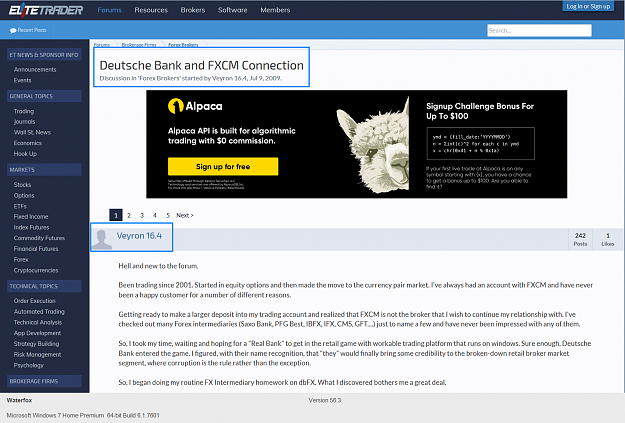Click the 1 Likes counter
Screen dimensions: 625x423
coord(607,239)
